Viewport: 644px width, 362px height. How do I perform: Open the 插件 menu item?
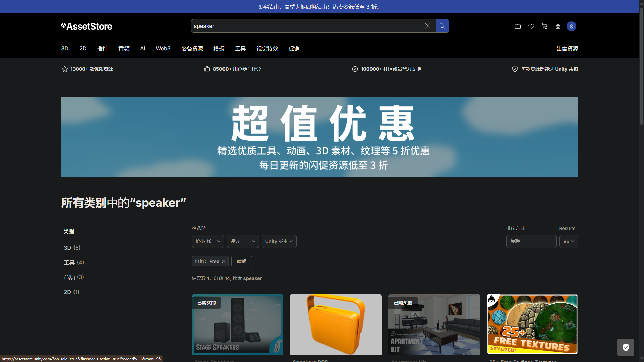click(102, 49)
